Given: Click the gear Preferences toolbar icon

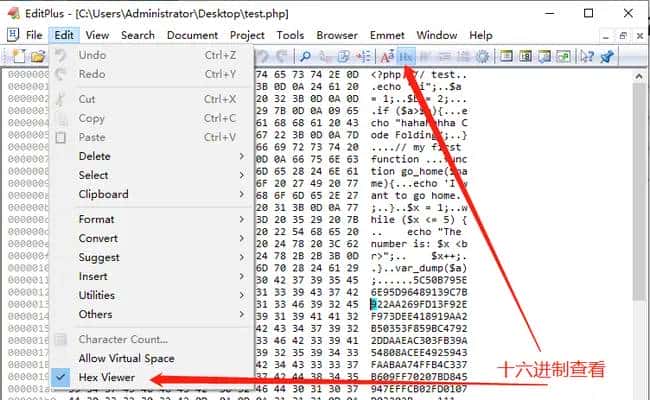Looking at the screenshot, I should click(x=482, y=56).
